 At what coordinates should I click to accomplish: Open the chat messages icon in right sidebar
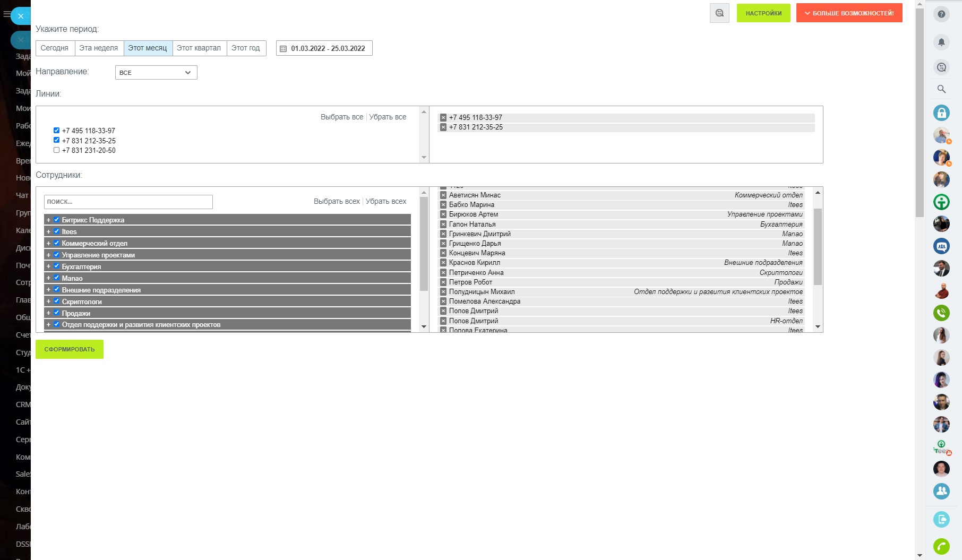tap(941, 67)
